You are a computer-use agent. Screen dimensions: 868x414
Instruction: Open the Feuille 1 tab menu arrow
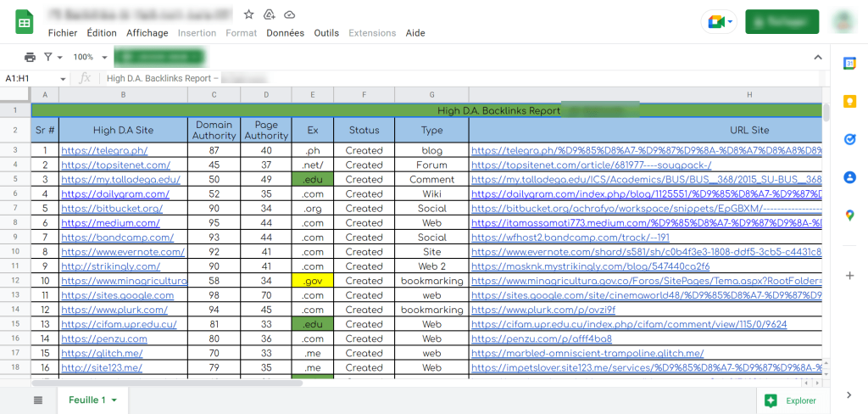click(x=114, y=400)
